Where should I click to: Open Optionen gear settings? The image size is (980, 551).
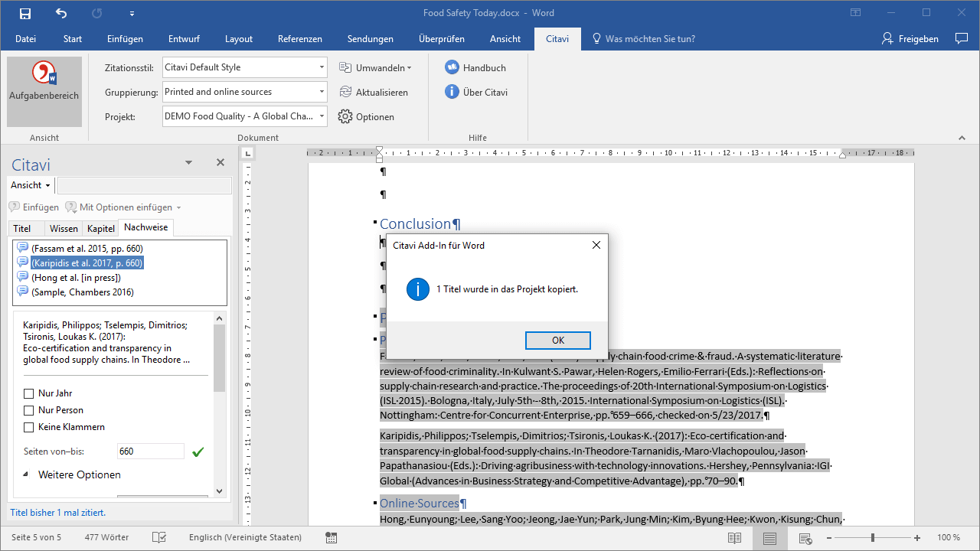coord(345,117)
